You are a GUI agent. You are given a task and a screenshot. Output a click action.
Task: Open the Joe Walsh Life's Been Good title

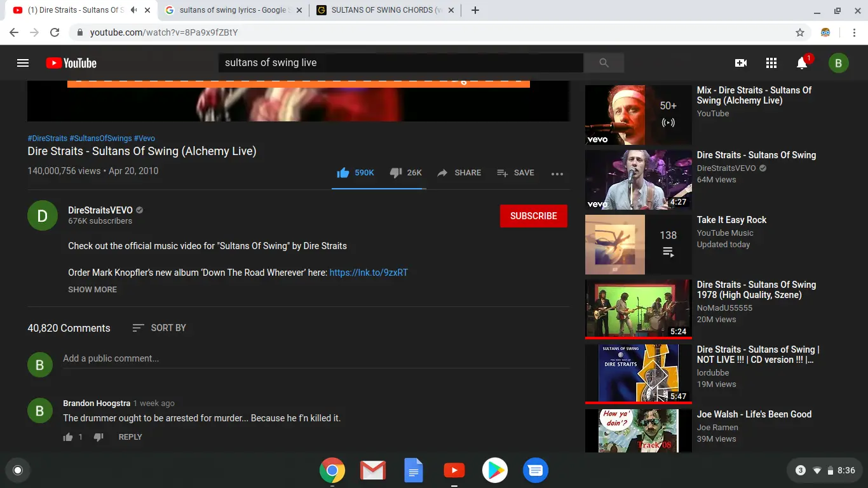[754, 414]
